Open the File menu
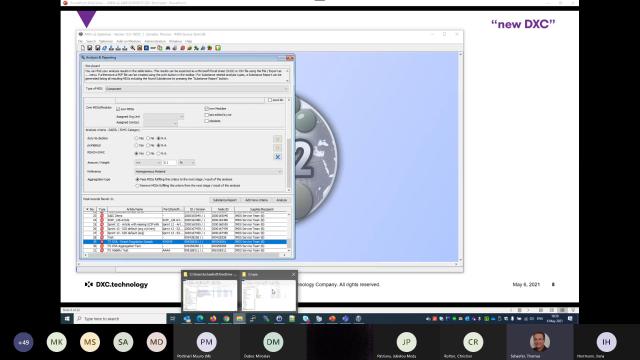640x360 pixels. [x=80, y=41]
